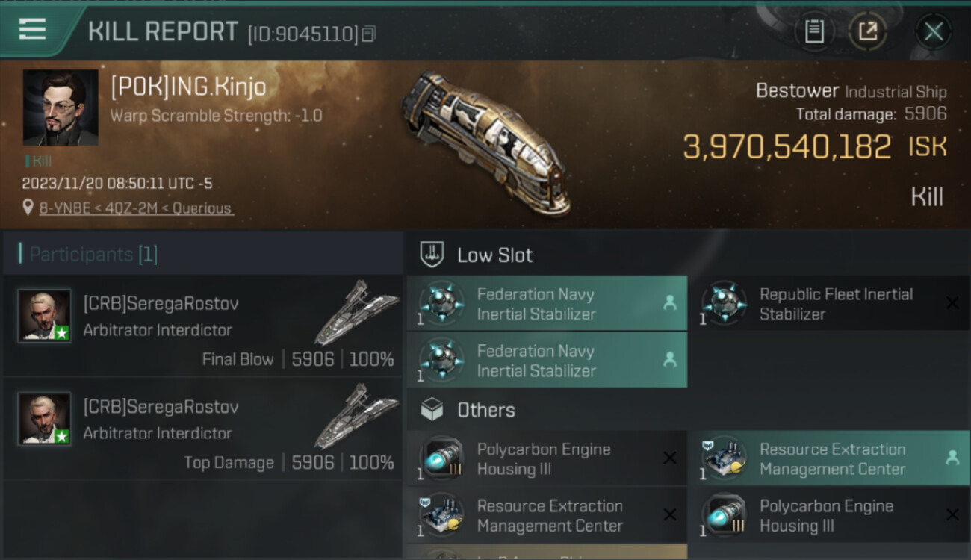Share the kill report externally
The image size is (971, 560).
tap(867, 31)
